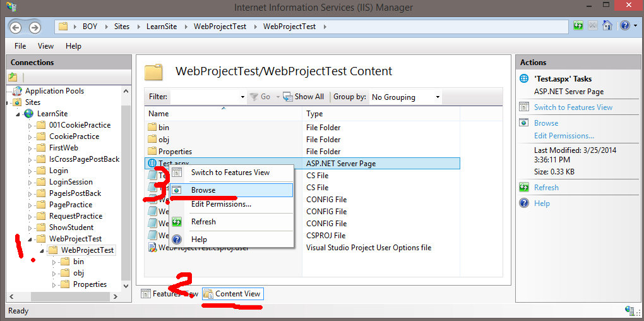Click the Properties folder icon in content list
This screenshot has height=321, width=644.
click(x=152, y=151)
